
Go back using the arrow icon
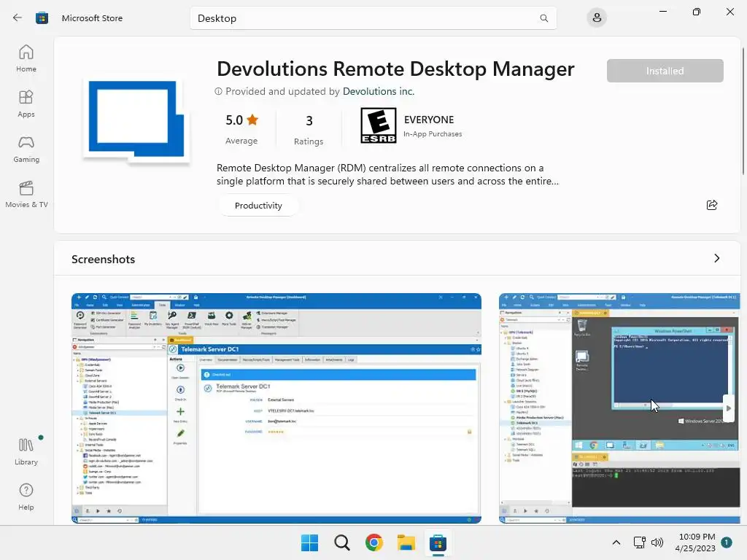pyautogui.click(x=18, y=18)
